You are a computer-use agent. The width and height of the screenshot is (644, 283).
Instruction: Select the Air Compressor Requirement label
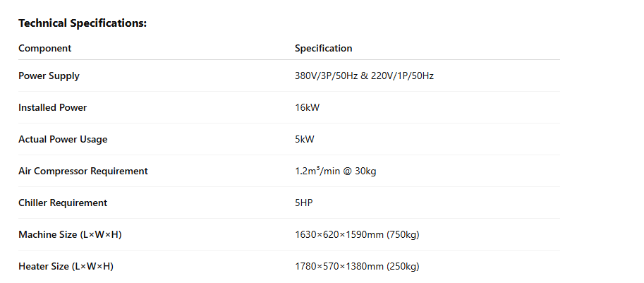tap(83, 171)
